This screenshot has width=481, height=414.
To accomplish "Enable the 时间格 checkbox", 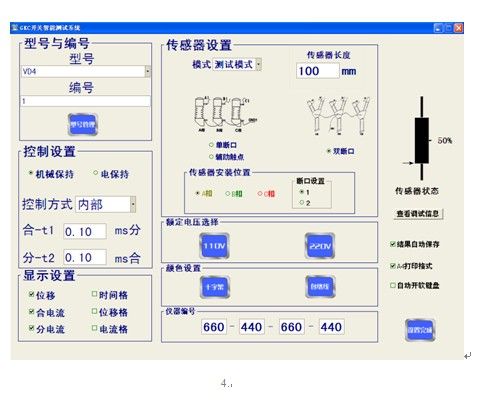I will [x=94, y=294].
